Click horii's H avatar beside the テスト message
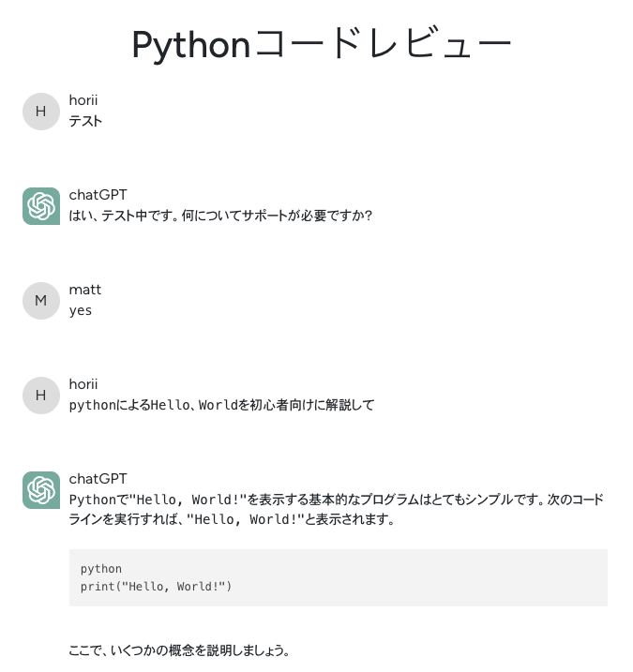This screenshot has height=672, width=633. 40,112
